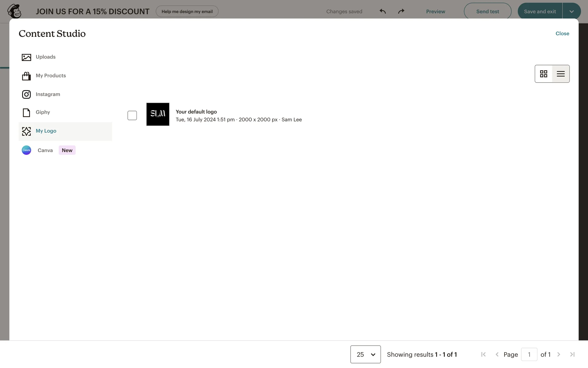Image resolution: width=588 pixels, height=368 pixels.
Task: Click the Instagram icon in sidebar
Action: pyautogui.click(x=26, y=94)
